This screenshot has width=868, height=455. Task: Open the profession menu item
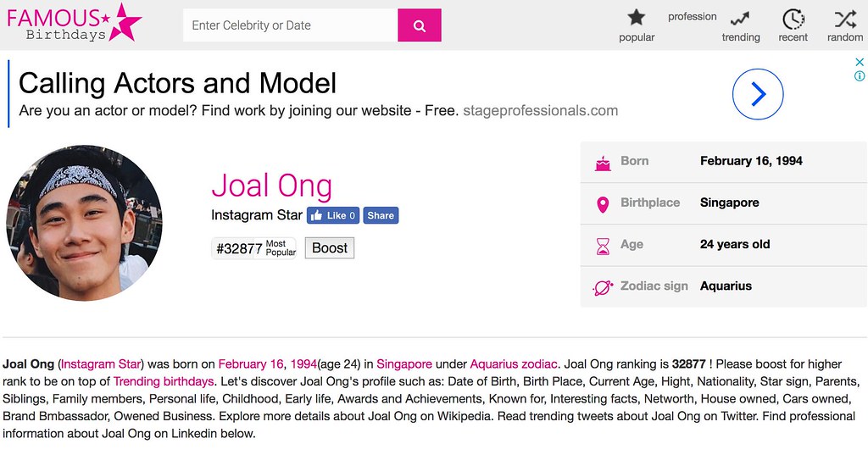[x=692, y=16]
